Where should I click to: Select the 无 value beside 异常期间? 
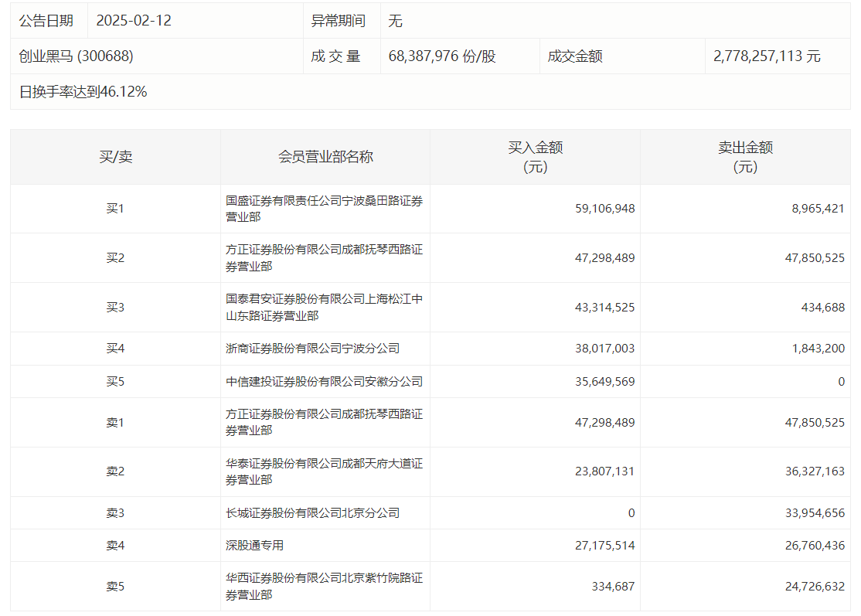[396, 21]
